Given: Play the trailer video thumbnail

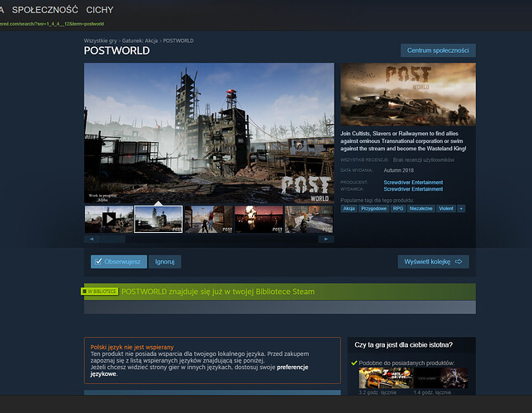Looking at the screenshot, I should 109,219.
